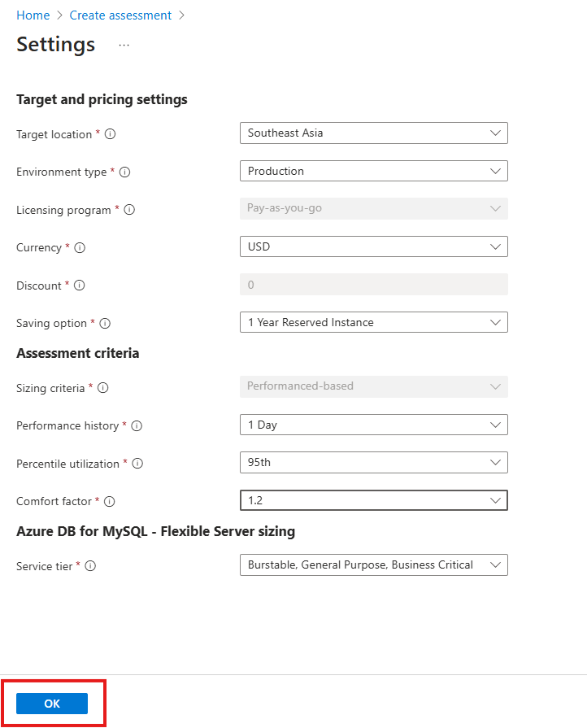The height and width of the screenshot is (728, 587).
Task: View the Target location info tooltip
Action: (111, 133)
